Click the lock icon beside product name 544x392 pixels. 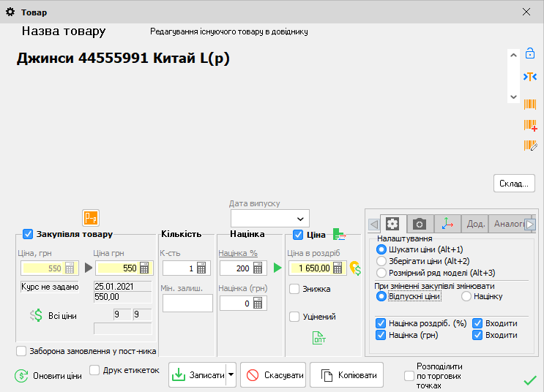click(x=530, y=54)
